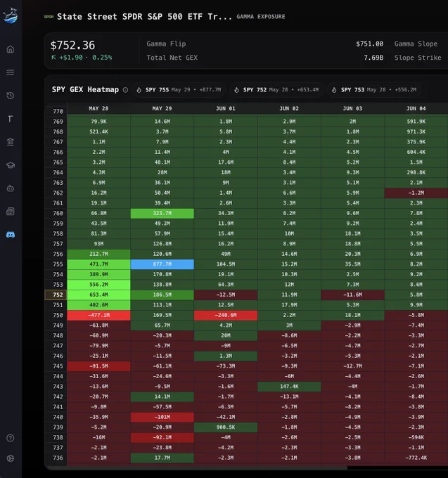This screenshot has height=478, width=448.
Task: Click the 556.2M heatmap cell at strike 753
Action: click(x=98, y=285)
